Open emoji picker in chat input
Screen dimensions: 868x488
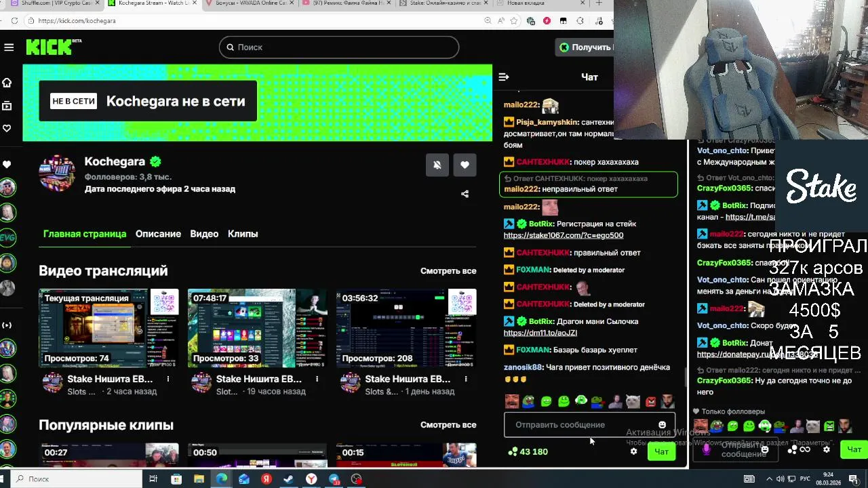point(662,425)
